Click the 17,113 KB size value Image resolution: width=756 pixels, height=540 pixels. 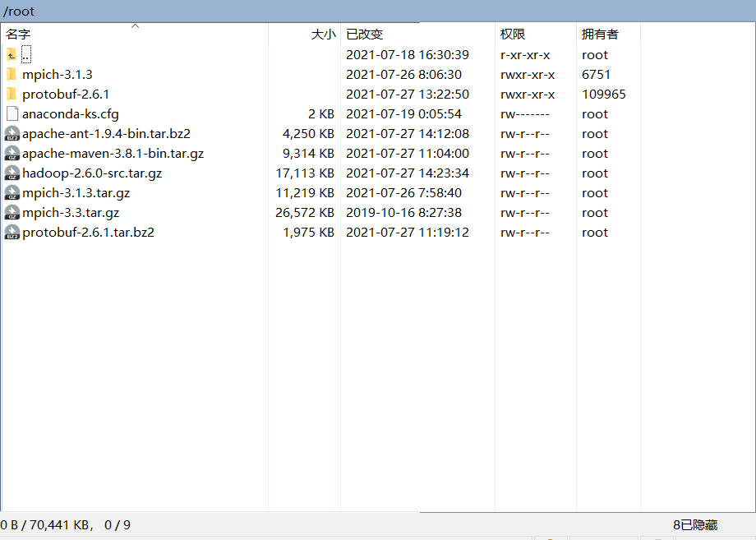point(305,173)
